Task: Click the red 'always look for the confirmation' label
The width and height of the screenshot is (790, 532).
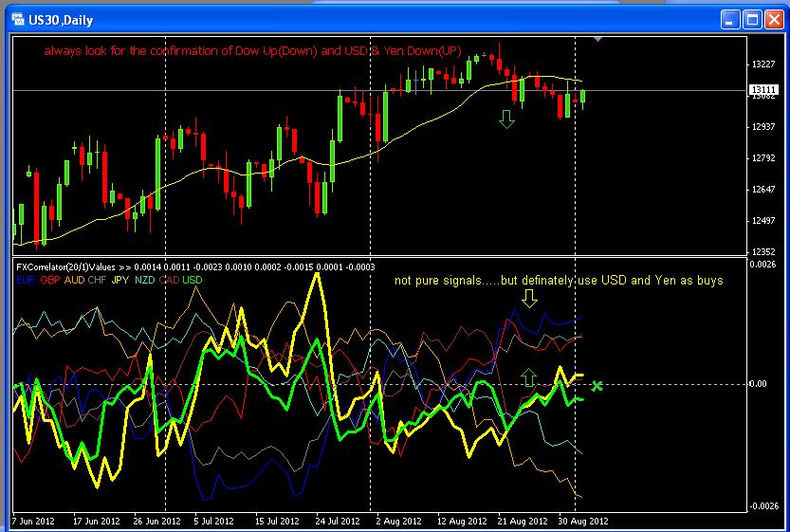Action: (252, 51)
